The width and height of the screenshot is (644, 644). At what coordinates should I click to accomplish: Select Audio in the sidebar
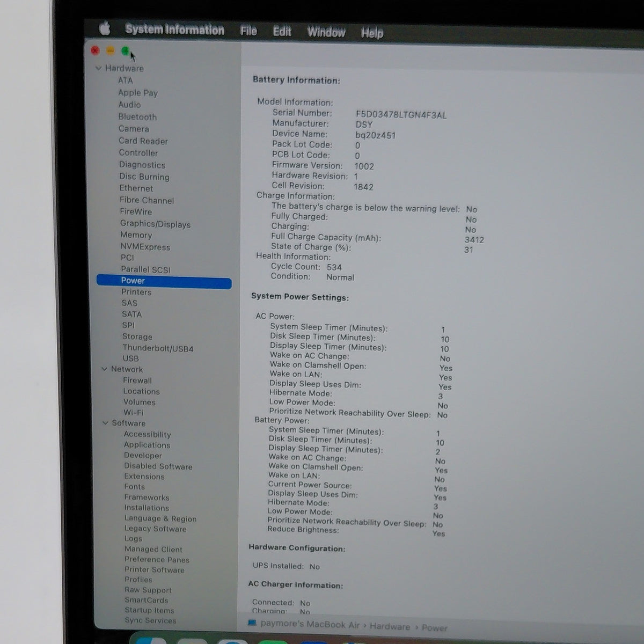click(x=129, y=105)
